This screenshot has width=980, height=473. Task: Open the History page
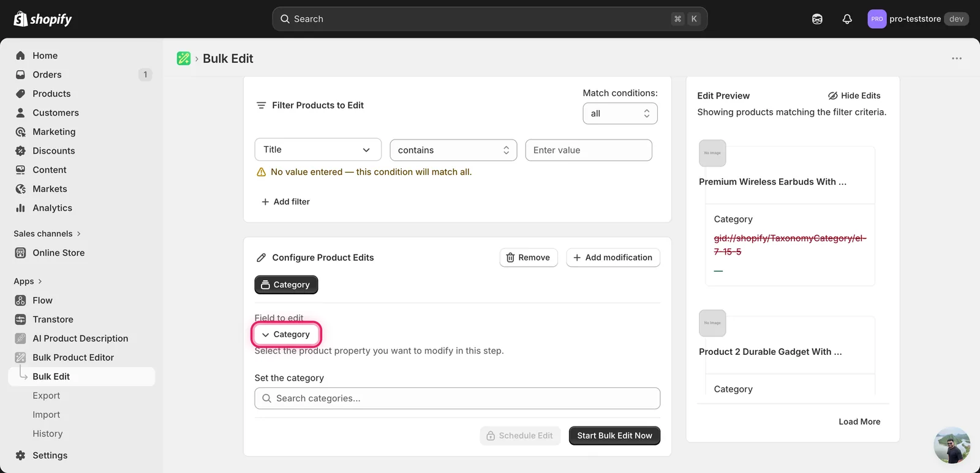coord(47,433)
